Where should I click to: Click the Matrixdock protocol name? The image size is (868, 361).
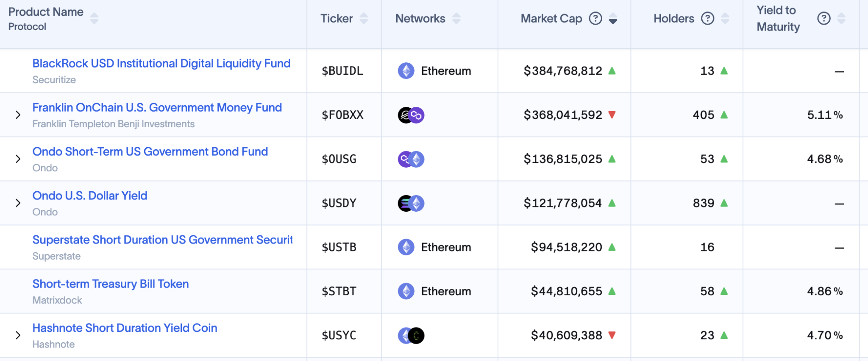(x=57, y=300)
